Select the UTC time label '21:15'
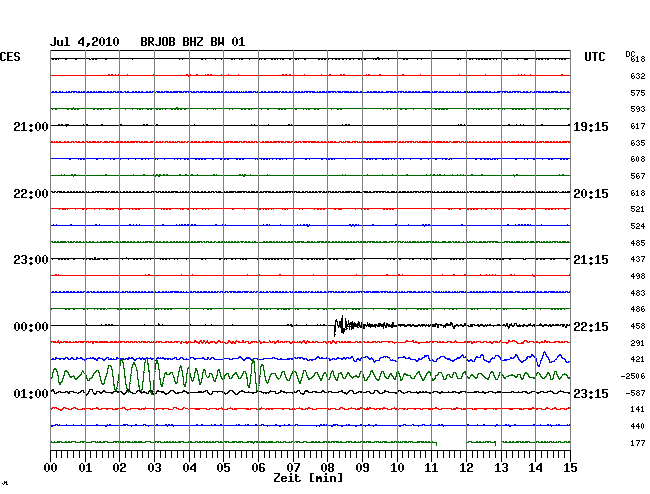This screenshot has width=650, height=494. coord(591,260)
